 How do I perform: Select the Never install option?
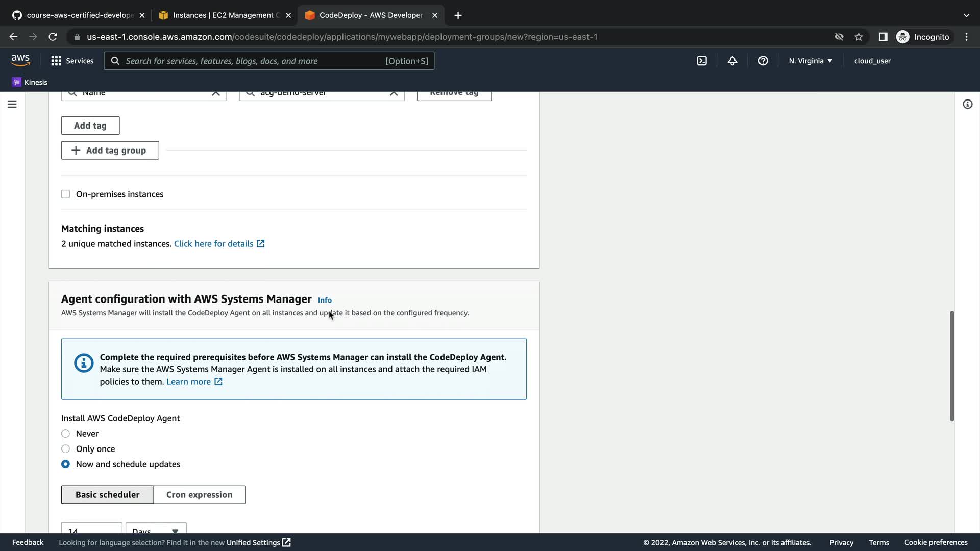point(65,434)
